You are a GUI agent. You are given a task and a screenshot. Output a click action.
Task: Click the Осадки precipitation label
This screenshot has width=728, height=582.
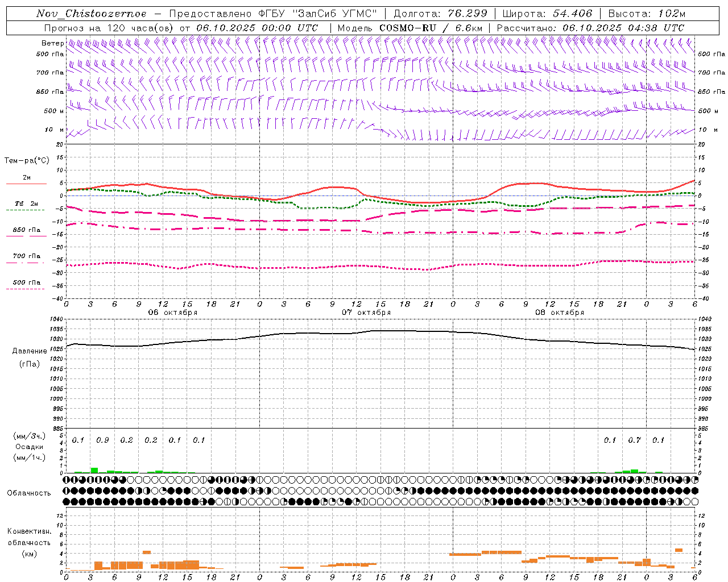coord(29,447)
